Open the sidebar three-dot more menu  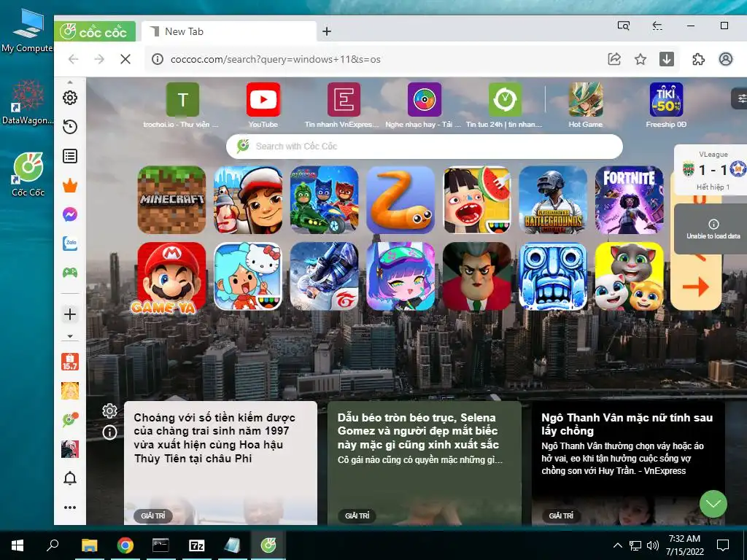[70, 507]
